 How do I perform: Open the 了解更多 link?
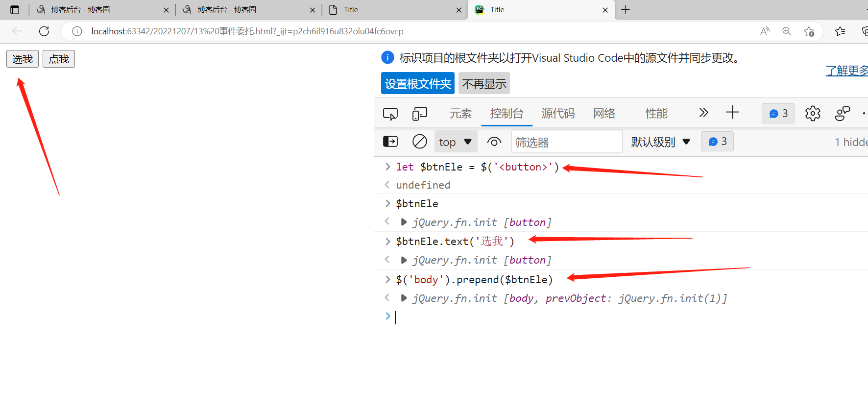point(846,71)
